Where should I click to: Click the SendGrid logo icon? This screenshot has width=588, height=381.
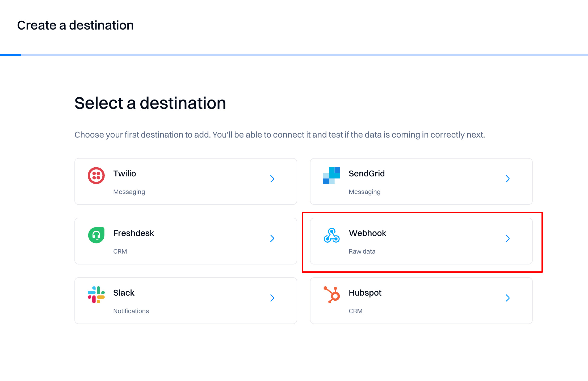(x=331, y=176)
